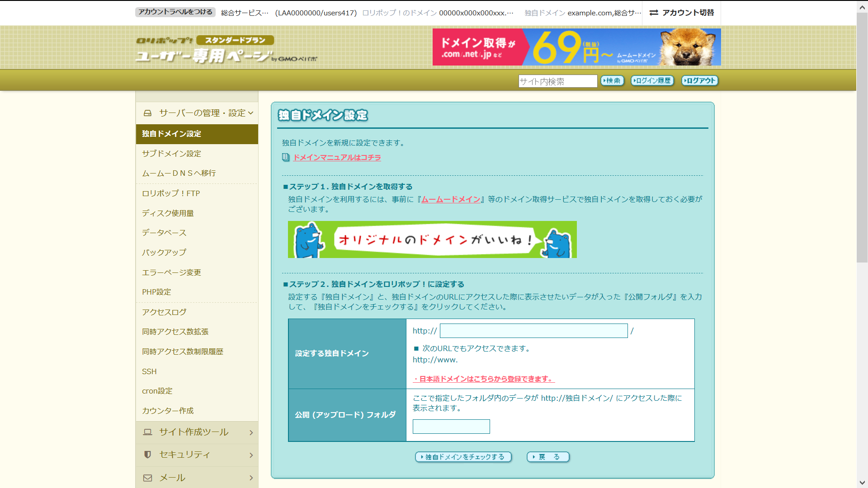The height and width of the screenshot is (488, 868).
Task: Go to PHP設定 page
Action: [156, 292]
